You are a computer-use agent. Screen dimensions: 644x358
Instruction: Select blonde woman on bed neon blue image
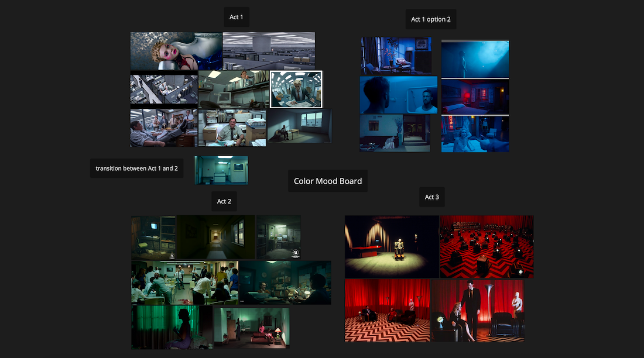[475, 134]
